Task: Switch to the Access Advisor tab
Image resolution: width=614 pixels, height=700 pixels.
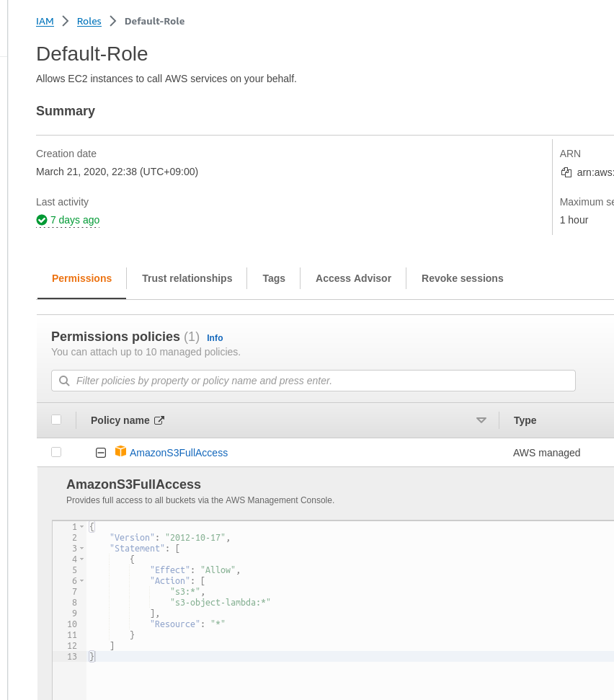Action: click(353, 278)
